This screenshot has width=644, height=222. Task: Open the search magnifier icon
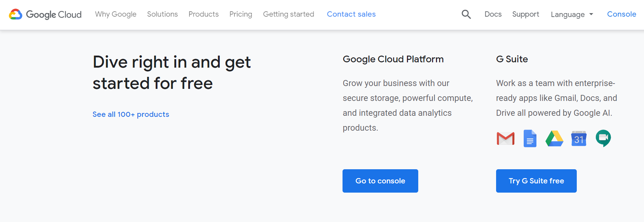(x=466, y=14)
